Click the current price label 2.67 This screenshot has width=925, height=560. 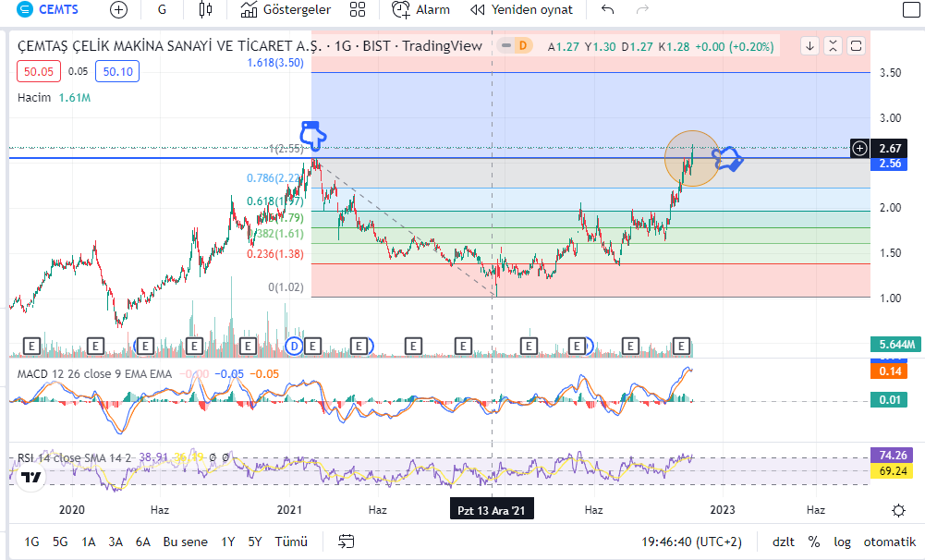point(890,148)
